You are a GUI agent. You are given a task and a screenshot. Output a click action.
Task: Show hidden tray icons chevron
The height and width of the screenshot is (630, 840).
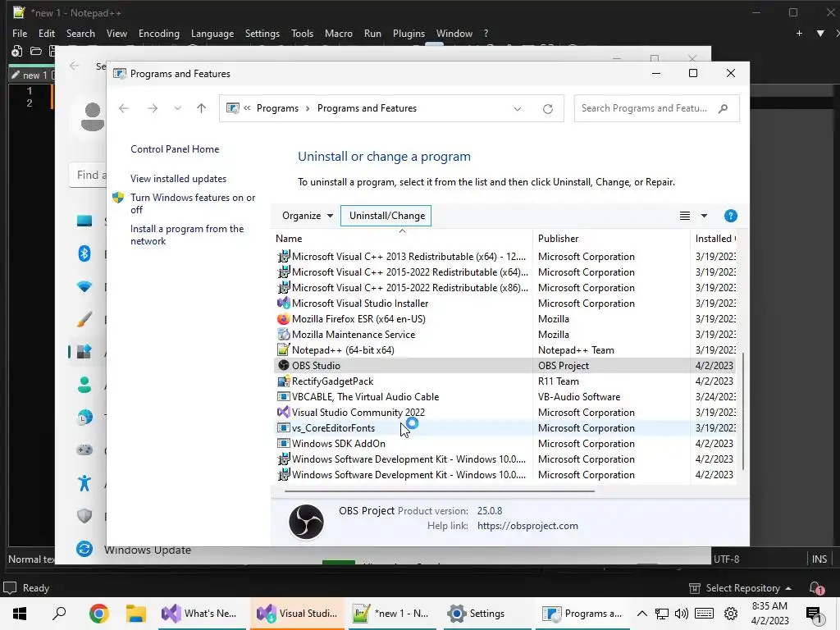pos(641,614)
